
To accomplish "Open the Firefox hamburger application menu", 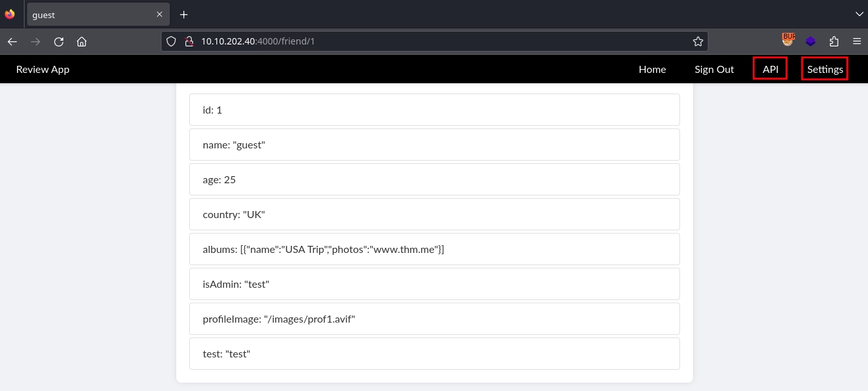I will click(856, 41).
